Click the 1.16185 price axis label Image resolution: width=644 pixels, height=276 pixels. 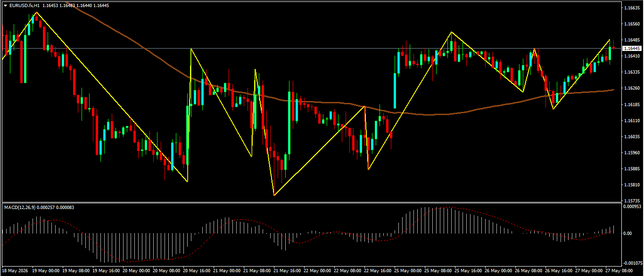(631, 104)
